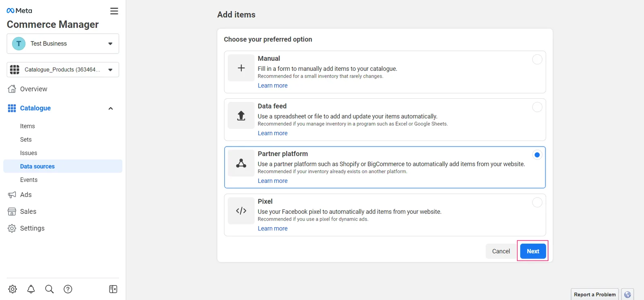Image resolution: width=644 pixels, height=300 pixels.
Task: Click the Meta logo
Action: pos(19,11)
